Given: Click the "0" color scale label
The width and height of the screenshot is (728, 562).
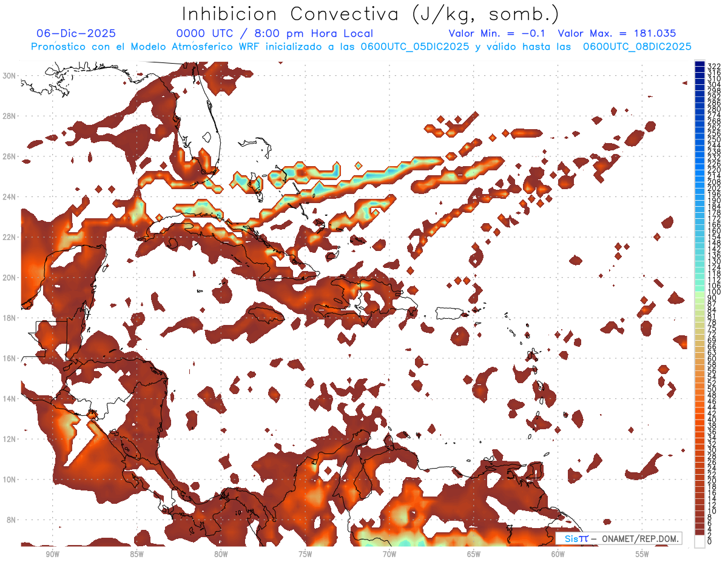Looking at the screenshot, I should click(x=710, y=541).
